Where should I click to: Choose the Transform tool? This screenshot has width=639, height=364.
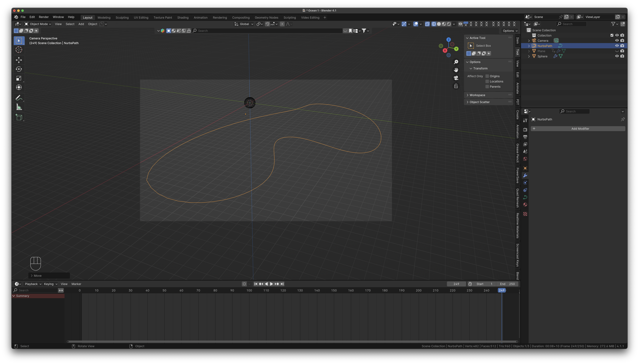19,87
